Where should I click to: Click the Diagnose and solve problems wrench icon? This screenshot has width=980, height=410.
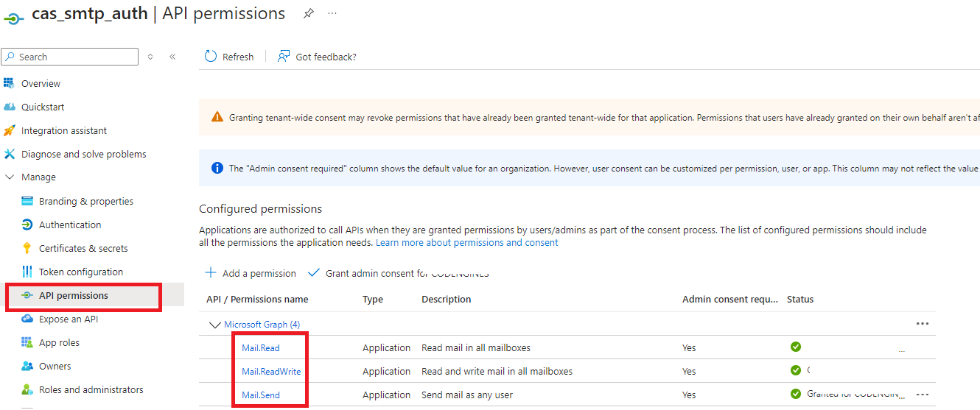click(9, 154)
